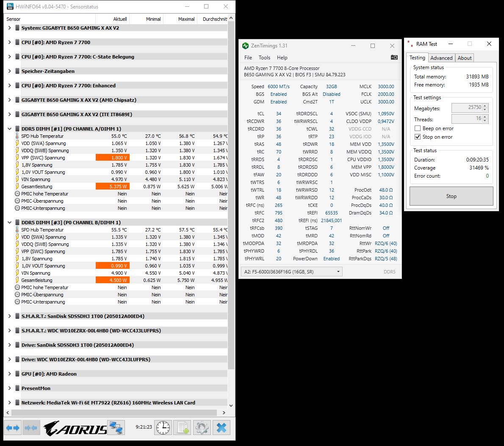Open the Help menu in ZenTimings
Viewport: 504px width, 446px height.
click(x=282, y=58)
